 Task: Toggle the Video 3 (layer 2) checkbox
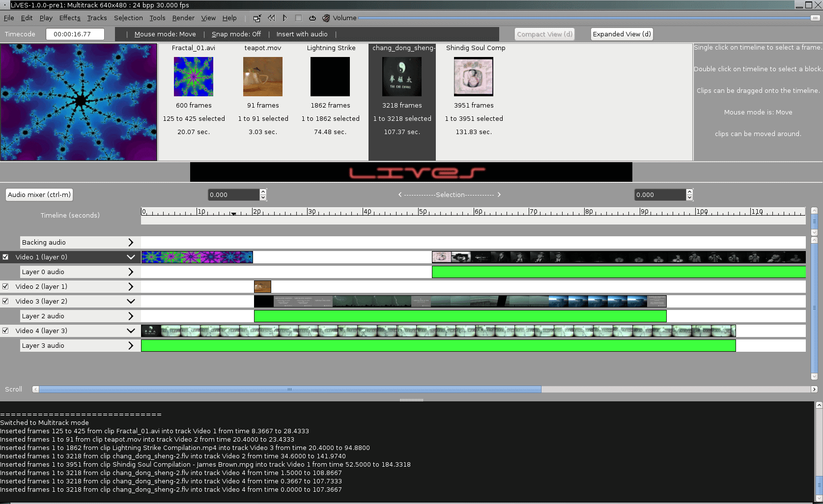(x=5, y=301)
